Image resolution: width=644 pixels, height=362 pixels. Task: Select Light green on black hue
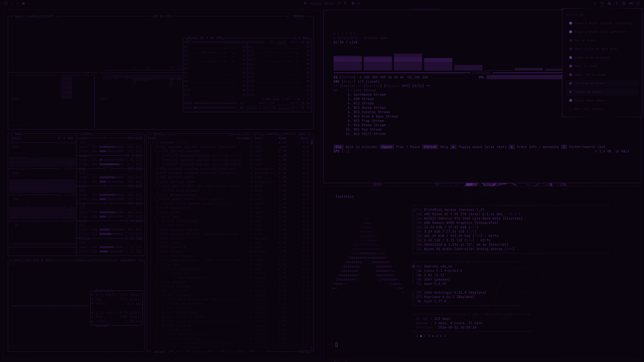(x=602, y=57)
